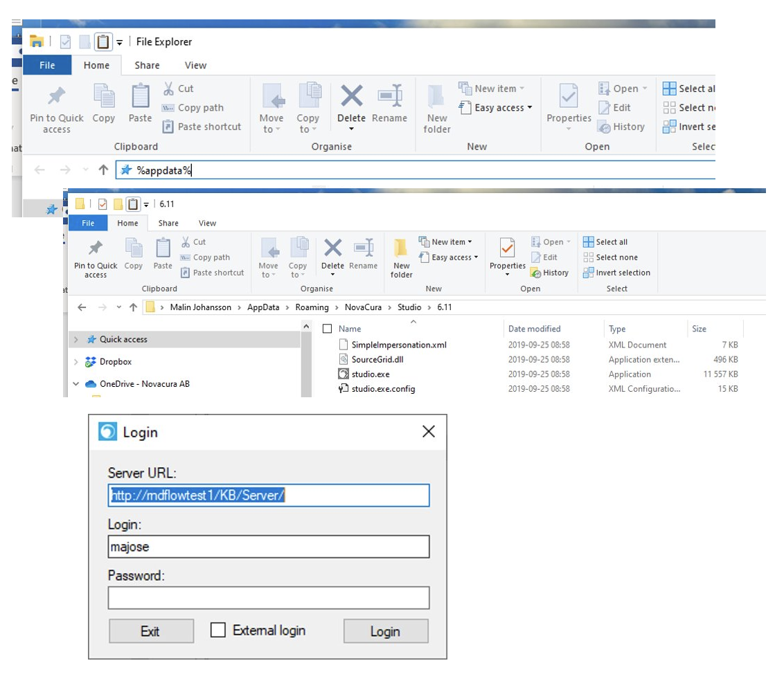
Task: Open Move to dropdown in 6.11 window
Action: click(269, 257)
